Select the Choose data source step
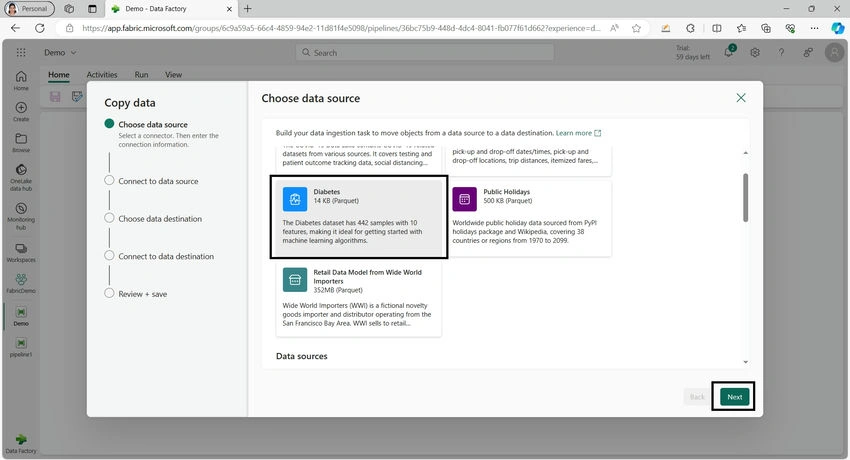This screenshot has width=850, height=460. [x=153, y=124]
